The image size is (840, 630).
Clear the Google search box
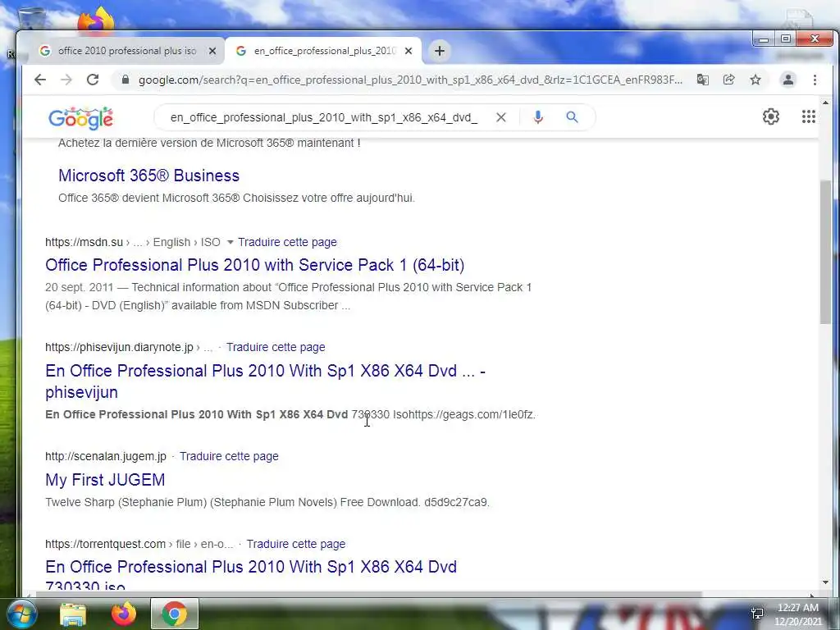click(x=501, y=117)
